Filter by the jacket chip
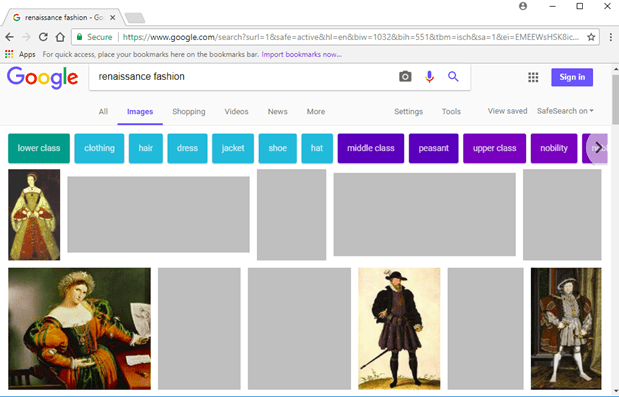This screenshot has width=619, height=397. point(233,148)
